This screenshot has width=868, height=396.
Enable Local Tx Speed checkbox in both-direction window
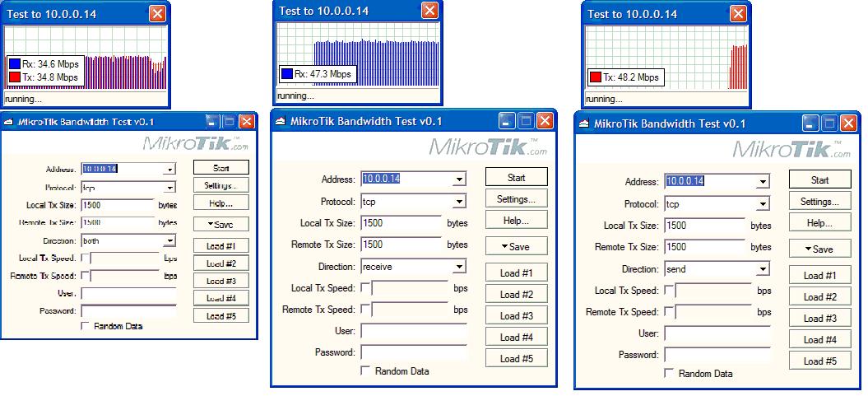click(86, 258)
